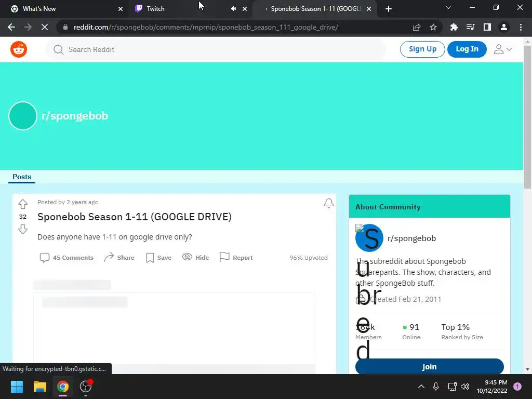Go forward with the browser forward arrow
532x399 pixels.
[x=28, y=27]
